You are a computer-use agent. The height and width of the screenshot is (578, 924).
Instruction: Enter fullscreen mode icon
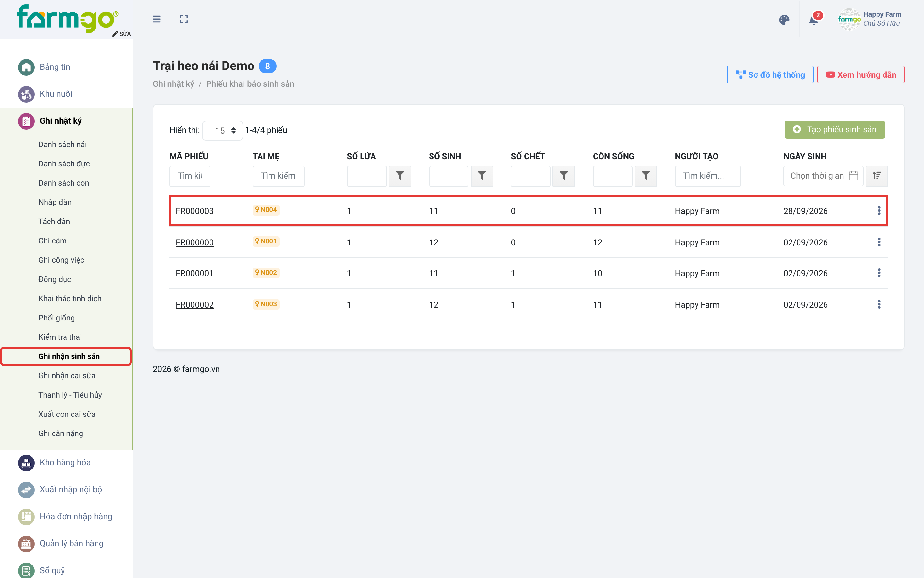tap(184, 19)
